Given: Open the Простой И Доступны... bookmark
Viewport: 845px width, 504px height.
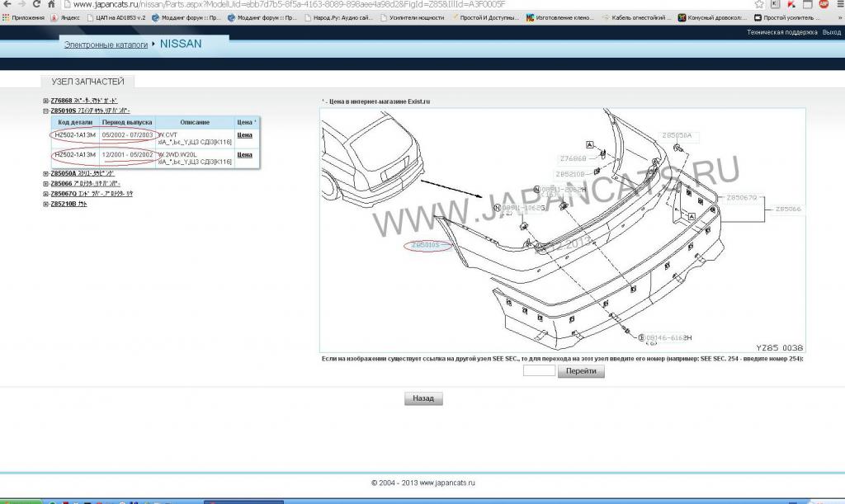Looking at the screenshot, I should 485,18.
